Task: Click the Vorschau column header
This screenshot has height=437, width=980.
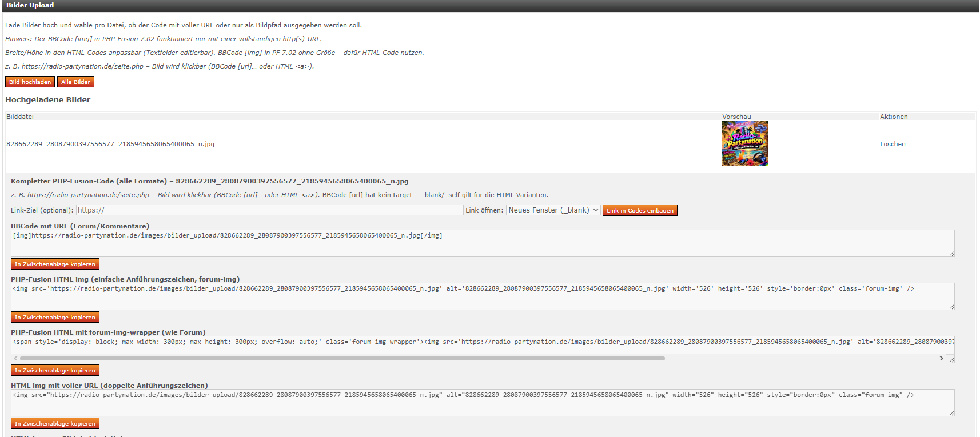Action: coord(736,117)
